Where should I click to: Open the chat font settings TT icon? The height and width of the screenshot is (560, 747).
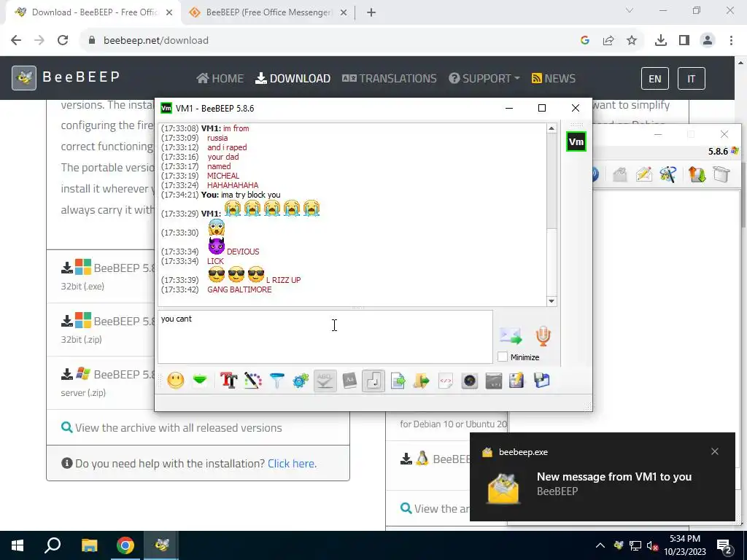pos(228,381)
